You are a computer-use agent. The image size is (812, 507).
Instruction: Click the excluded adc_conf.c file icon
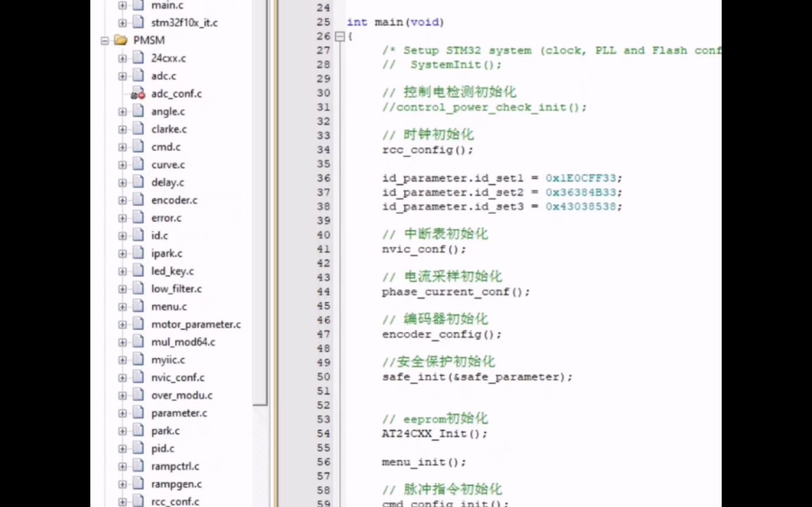coord(138,94)
